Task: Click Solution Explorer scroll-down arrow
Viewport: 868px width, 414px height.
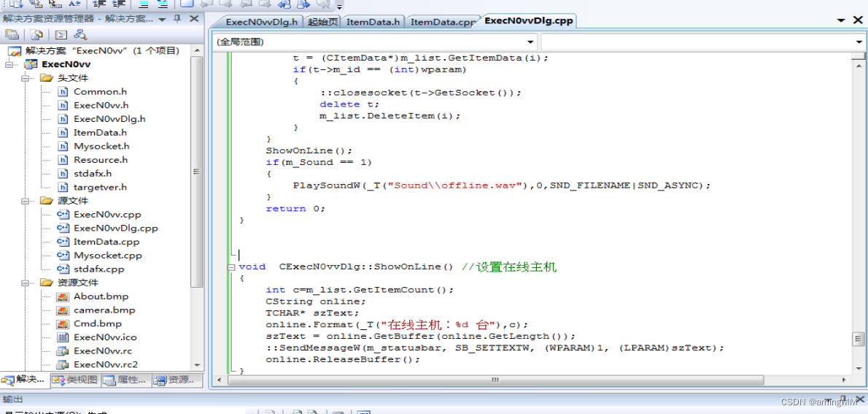Action: point(196,365)
